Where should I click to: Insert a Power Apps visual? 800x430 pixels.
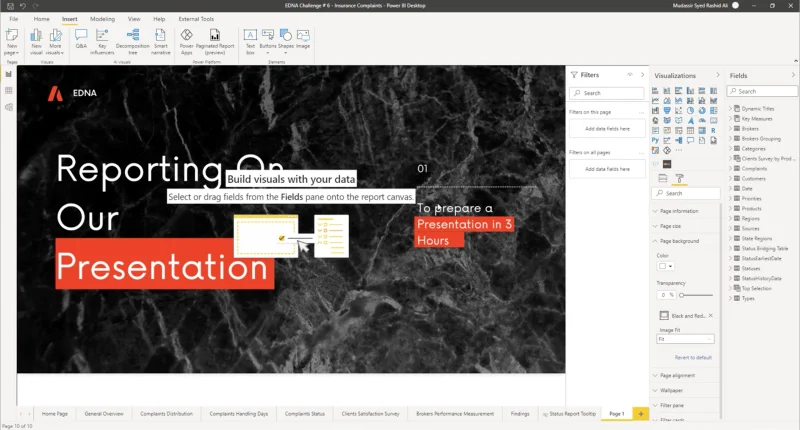point(187,42)
